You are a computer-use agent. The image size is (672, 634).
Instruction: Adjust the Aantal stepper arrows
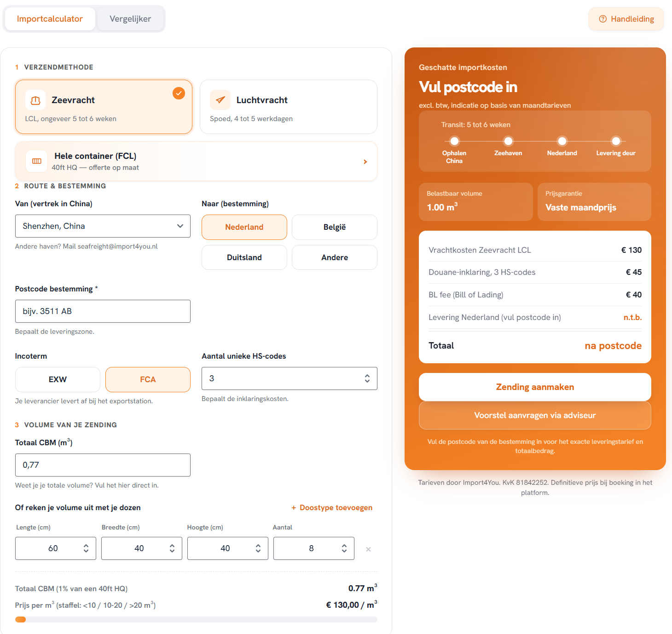[x=344, y=548]
